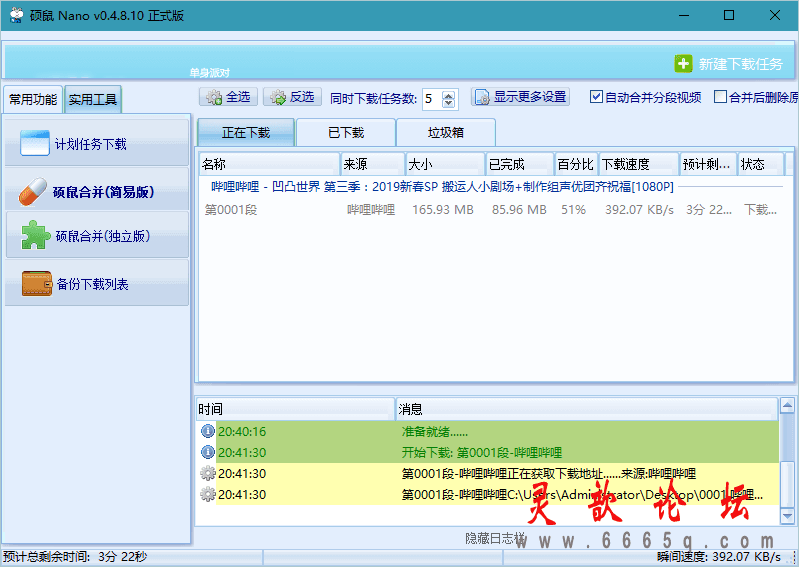
Task: Click the 85.96 MB completed cell
Action: (x=519, y=209)
